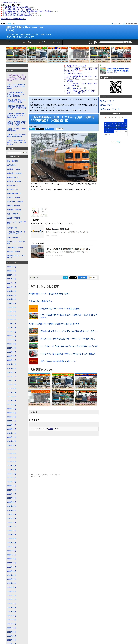Open the アバウト navigation tab
The image size is (138, 644).
[56, 43]
